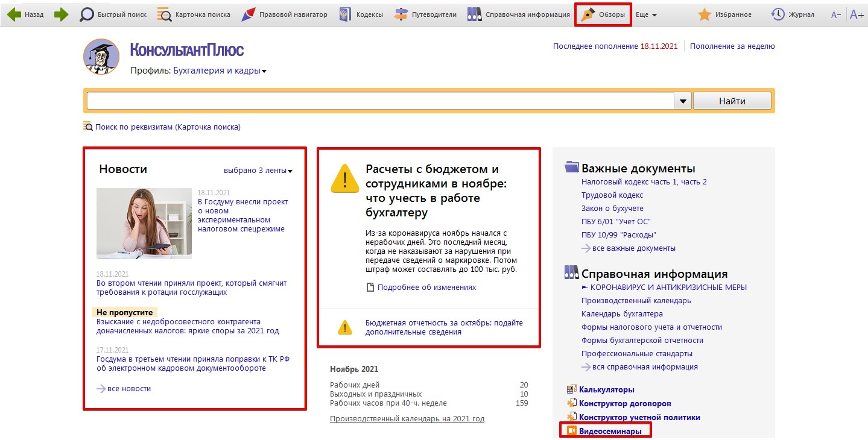Select Путеводители label in toolbar

coord(434,14)
